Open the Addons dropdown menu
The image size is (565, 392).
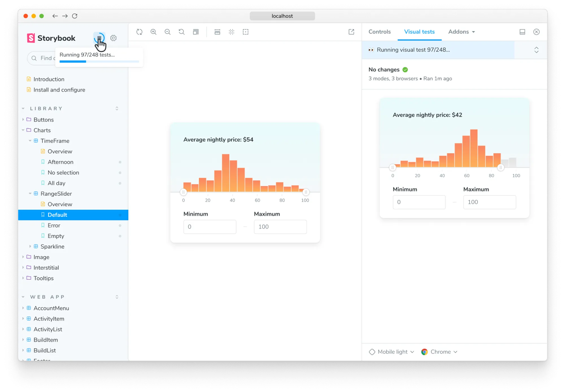(462, 32)
